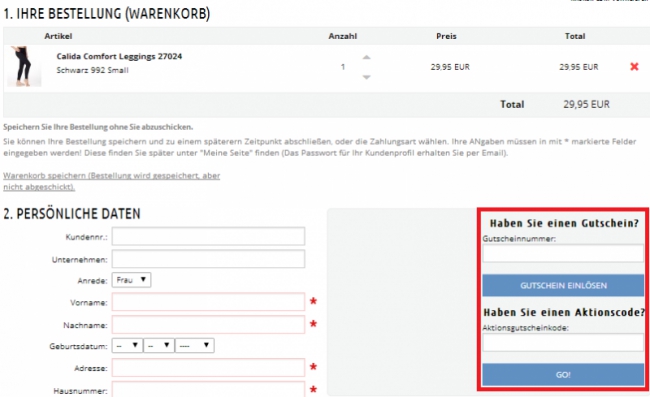This screenshot has height=397, width=650.
Task: Focus the Adresse input field
Action: pos(209,368)
